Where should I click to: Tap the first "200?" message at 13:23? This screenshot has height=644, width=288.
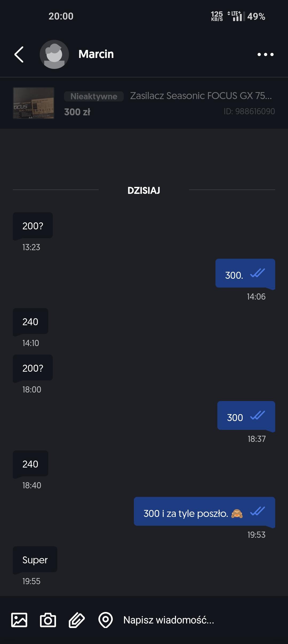[x=33, y=226]
